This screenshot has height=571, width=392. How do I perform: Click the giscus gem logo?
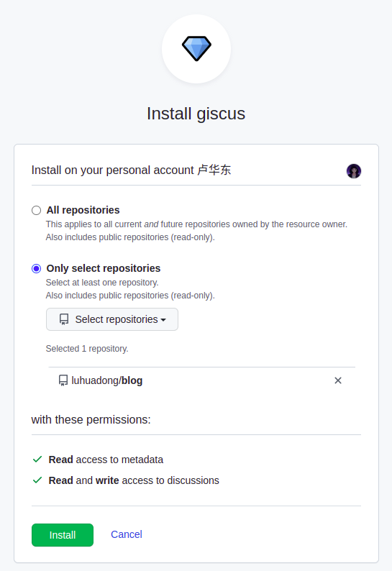196,48
